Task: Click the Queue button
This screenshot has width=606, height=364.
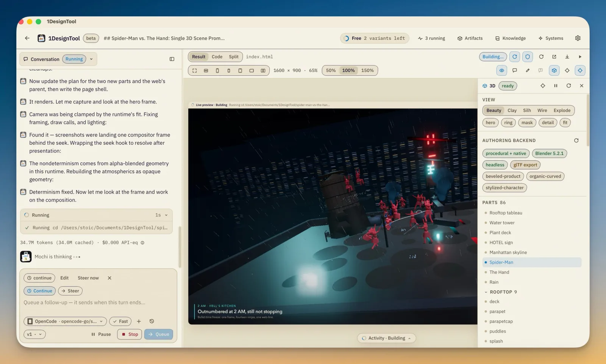Action: pyautogui.click(x=159, y=334)
